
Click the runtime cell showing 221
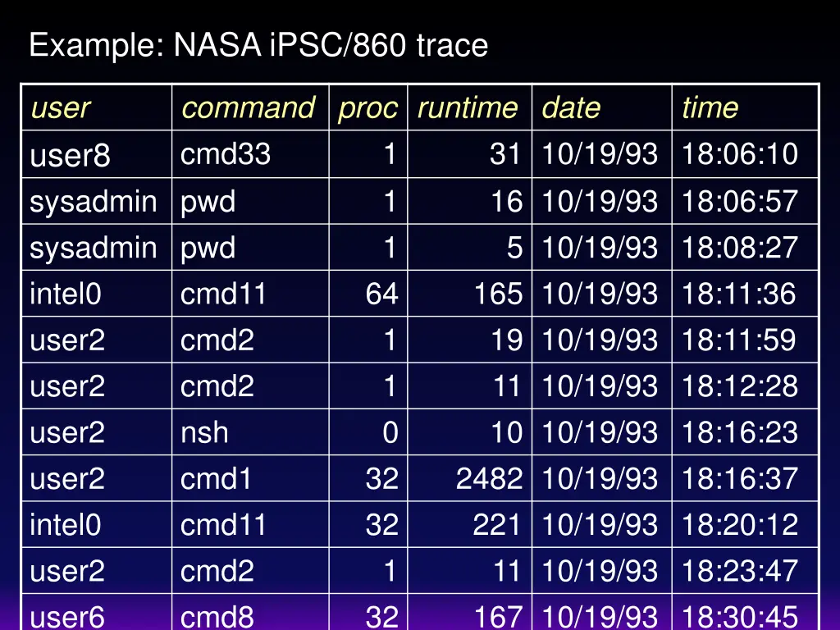(497, 524)
